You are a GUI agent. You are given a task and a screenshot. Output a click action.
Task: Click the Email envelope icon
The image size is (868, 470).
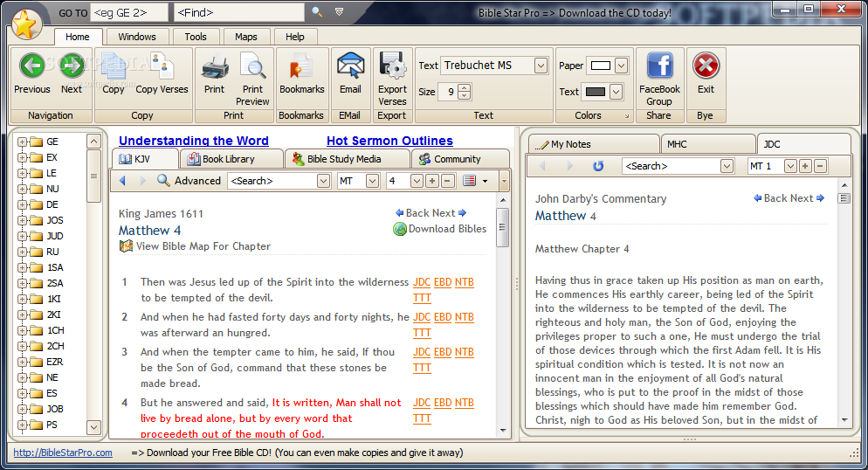click(350, 67)
